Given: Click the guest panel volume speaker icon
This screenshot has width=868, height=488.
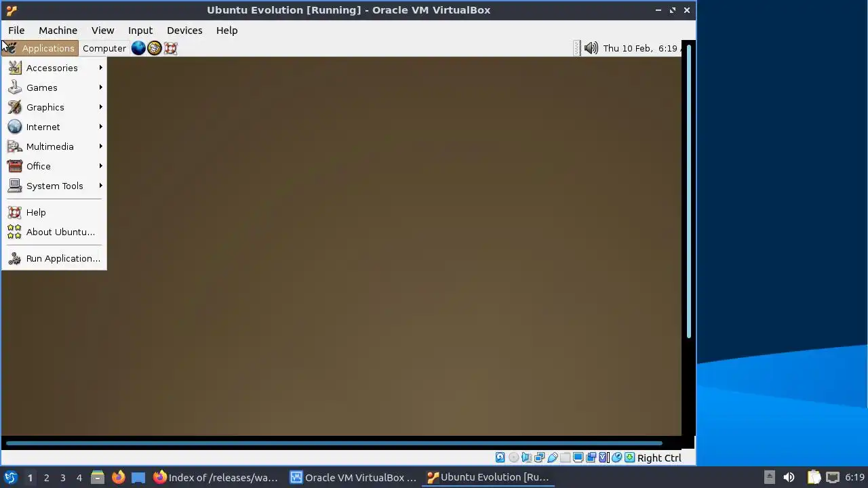Looking at the screenshot, I should (x=591, y=48).
